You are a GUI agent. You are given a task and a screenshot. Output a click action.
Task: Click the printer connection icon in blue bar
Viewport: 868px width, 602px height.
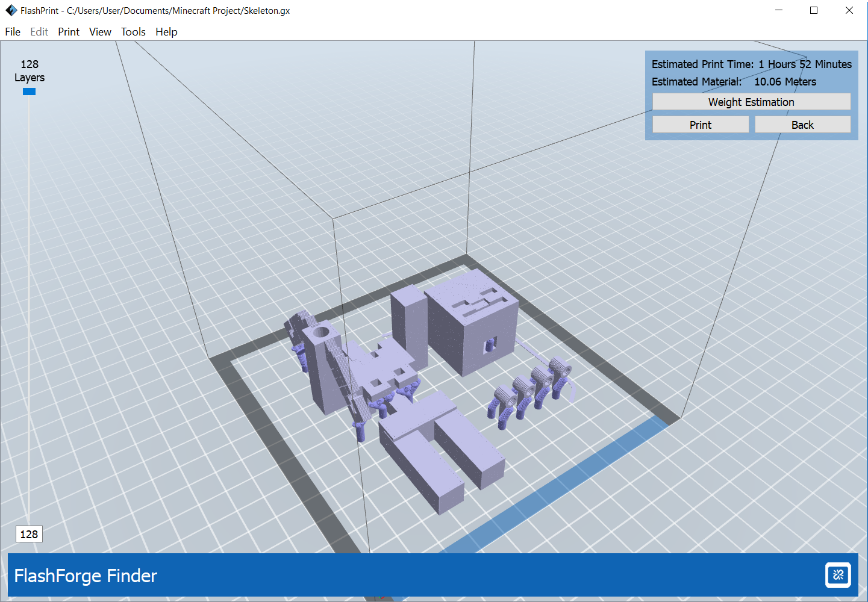[x=838, y=575]
